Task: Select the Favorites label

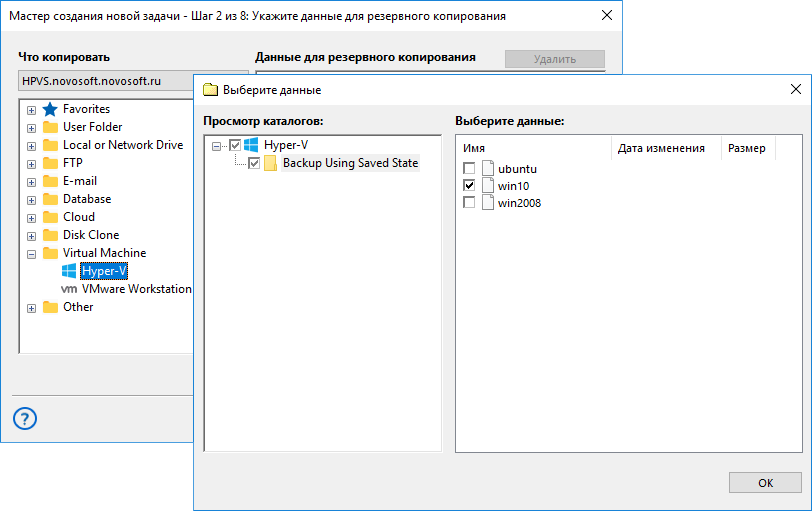Action: pos(86,109)
